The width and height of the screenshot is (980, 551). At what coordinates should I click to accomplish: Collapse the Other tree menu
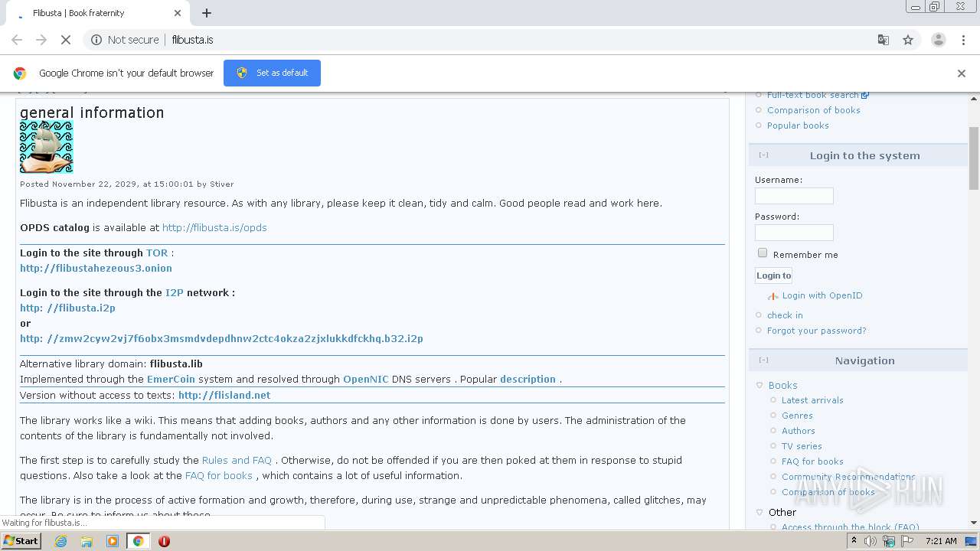click(759, 513)
